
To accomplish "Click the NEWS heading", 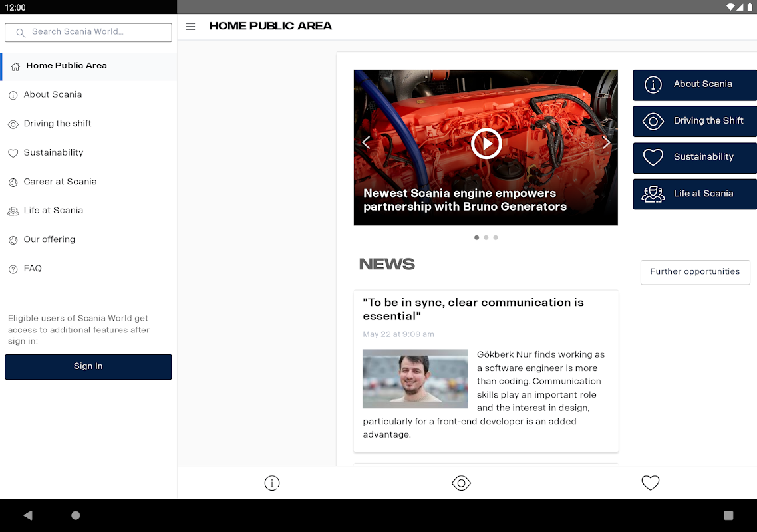I will (386, 264).
